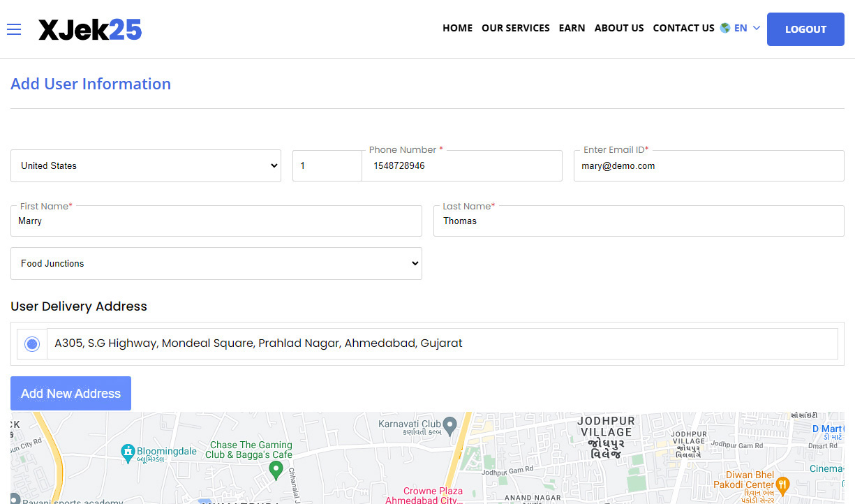Navigate to the CONTACT US page
855x504 pixels.
(683, 28)
